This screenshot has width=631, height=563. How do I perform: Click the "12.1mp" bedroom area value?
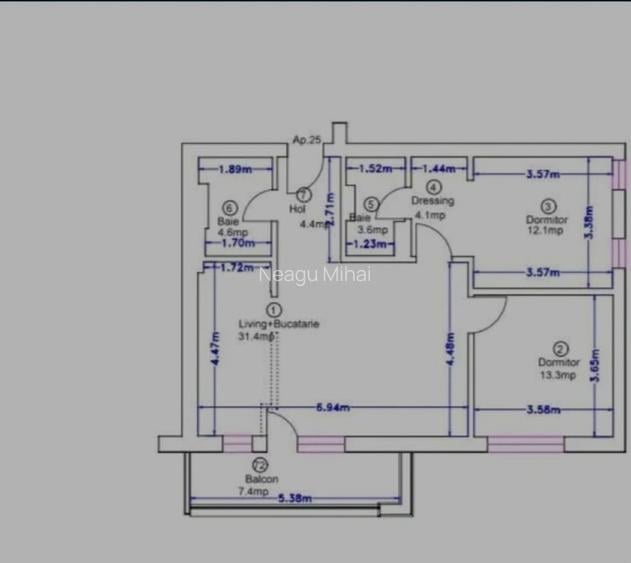click(x=545, y=230)
